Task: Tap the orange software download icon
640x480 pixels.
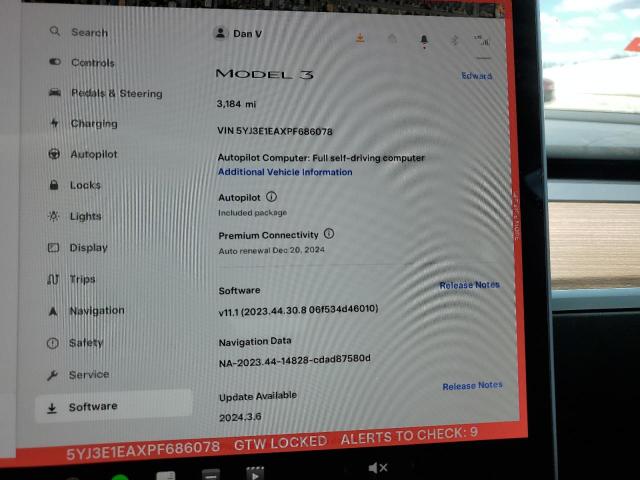Action: tap(360, 38)
